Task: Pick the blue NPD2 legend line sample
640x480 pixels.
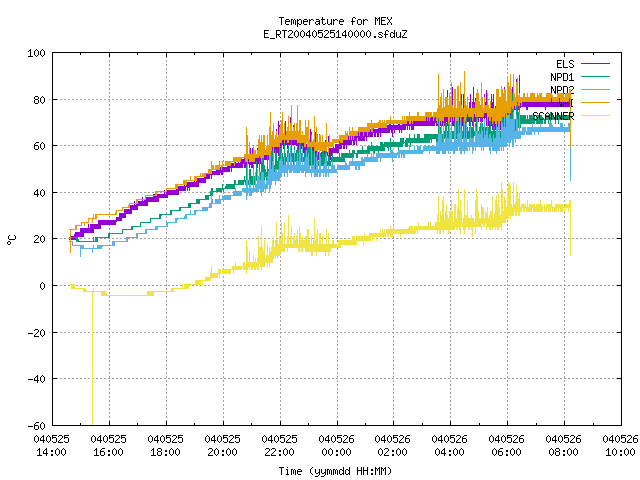Action: [x=596, y=89]
